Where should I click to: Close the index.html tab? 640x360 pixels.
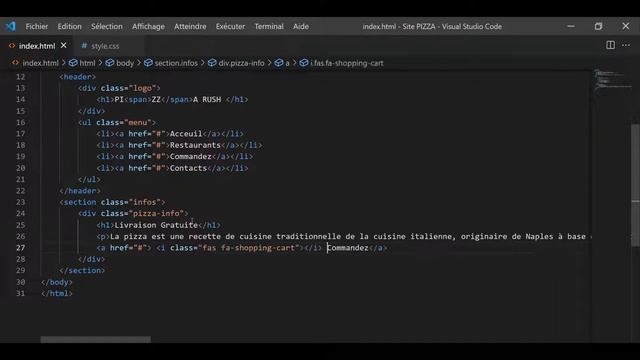pos(64,46)
